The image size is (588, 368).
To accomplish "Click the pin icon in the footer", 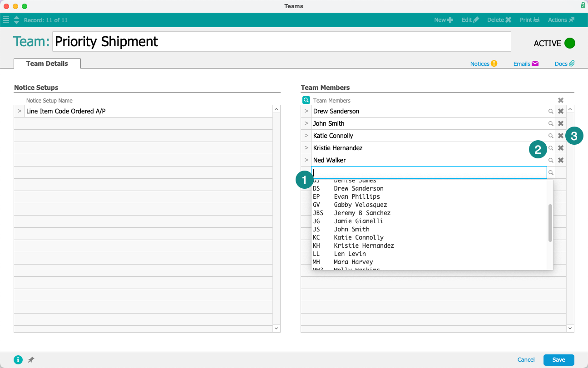I will tap(31, 360).
